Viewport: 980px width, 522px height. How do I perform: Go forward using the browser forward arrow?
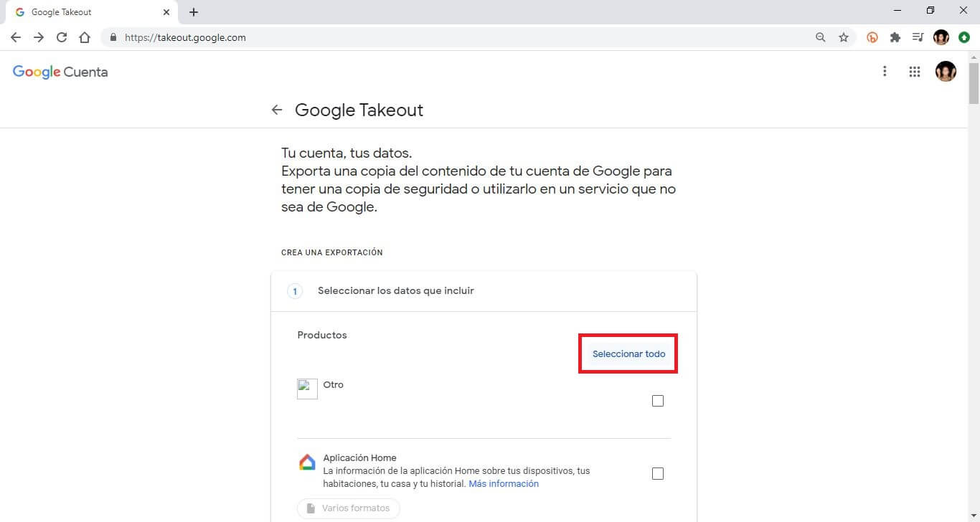[x=39, y=37]
